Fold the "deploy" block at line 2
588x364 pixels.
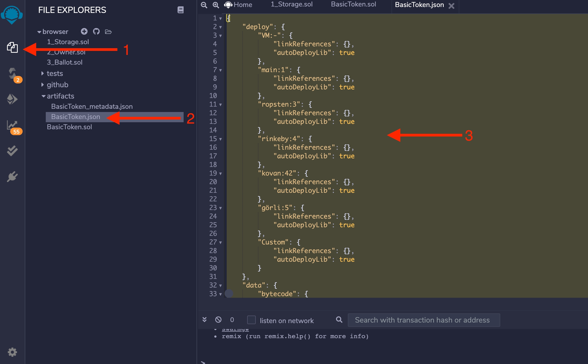[220, 27]
